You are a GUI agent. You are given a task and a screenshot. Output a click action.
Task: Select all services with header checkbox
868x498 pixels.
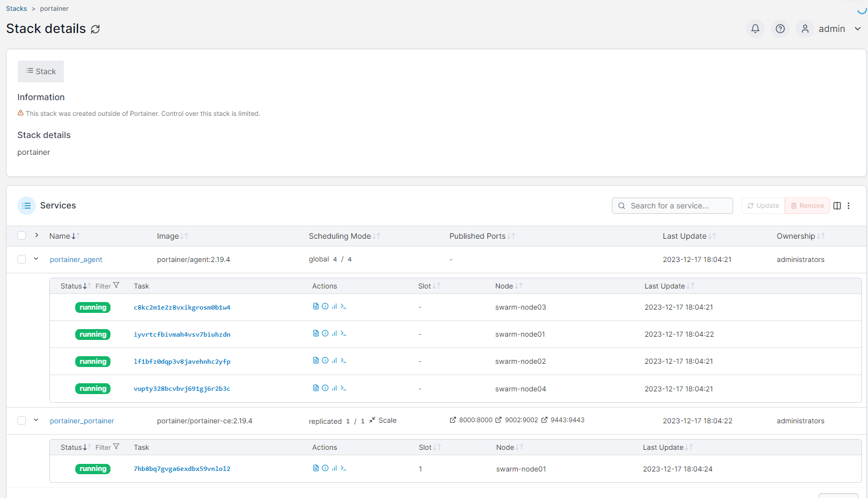(22, 235)
